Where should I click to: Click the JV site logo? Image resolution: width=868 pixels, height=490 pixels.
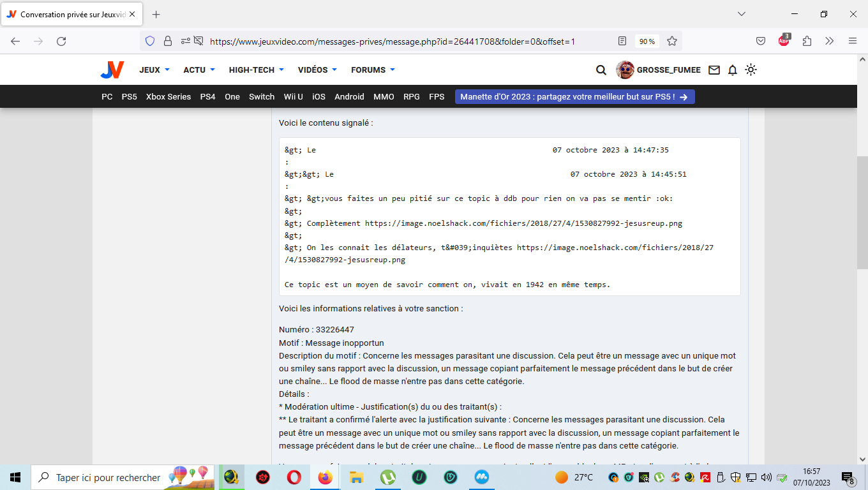112,70
